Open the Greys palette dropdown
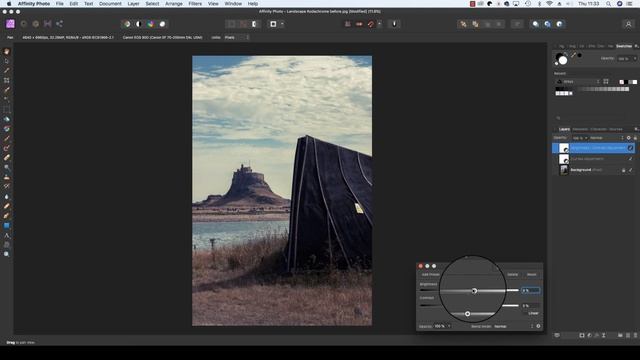Screen dimensions: 640x360 pyautogui.click(x=579, y=82)
